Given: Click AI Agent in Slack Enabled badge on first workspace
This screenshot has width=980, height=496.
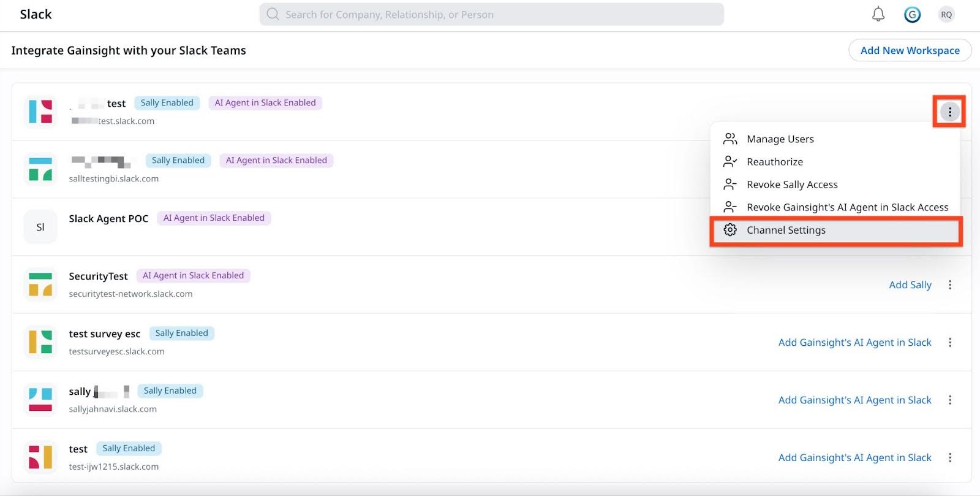Looking at the screenshot, I should pyautogui.click(x=265, y=103).
